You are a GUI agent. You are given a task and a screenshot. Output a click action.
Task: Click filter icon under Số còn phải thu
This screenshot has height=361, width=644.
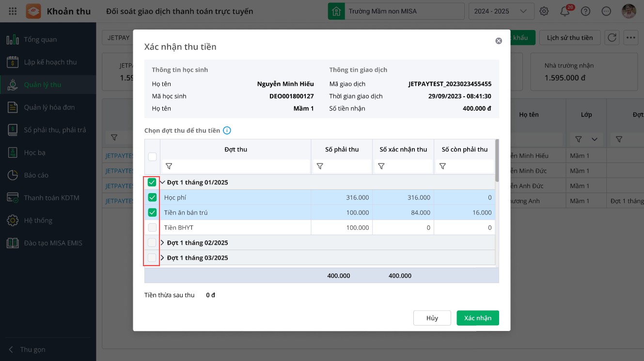pyautogui.click(x=442, y=166)
